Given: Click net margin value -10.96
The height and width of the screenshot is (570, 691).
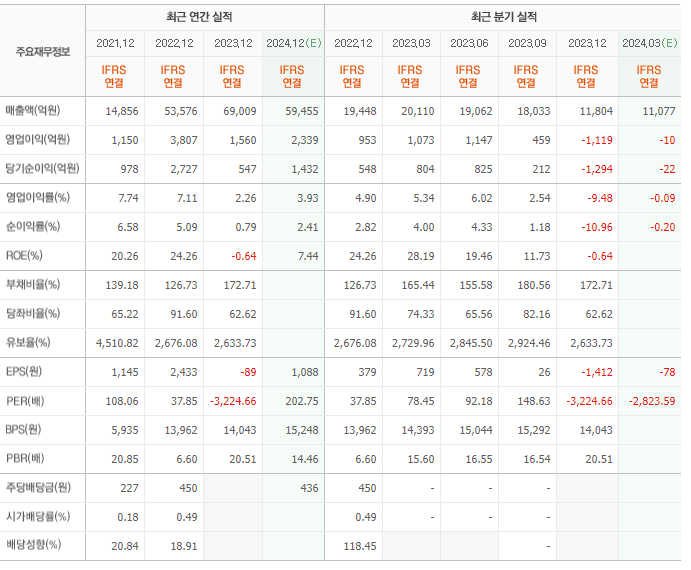Looking at the screenshot, I should coord(597,227).
